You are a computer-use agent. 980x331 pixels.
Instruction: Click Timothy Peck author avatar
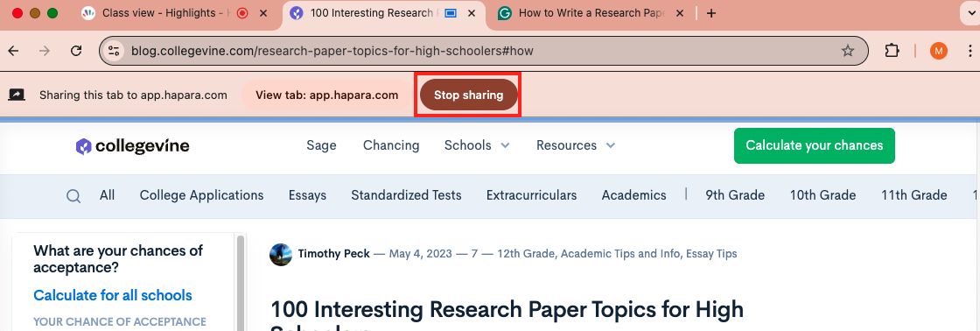[281, 254]
